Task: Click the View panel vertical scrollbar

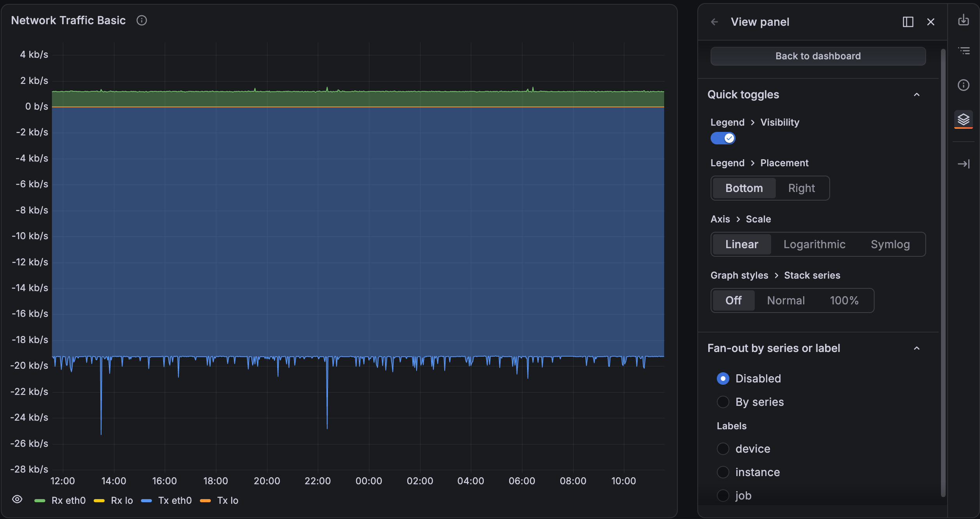Action: [x=943, y=273]
